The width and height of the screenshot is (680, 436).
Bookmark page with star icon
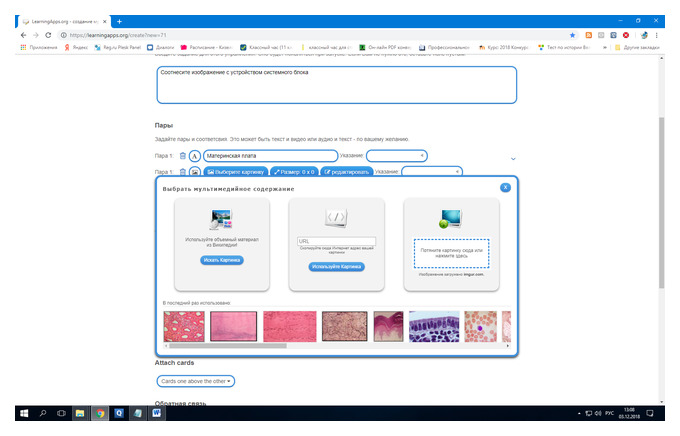[572, 35]
